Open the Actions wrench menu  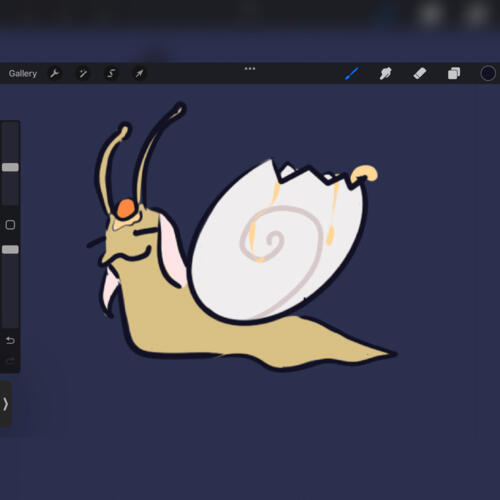pyautogui.click(x=55, y=73)
